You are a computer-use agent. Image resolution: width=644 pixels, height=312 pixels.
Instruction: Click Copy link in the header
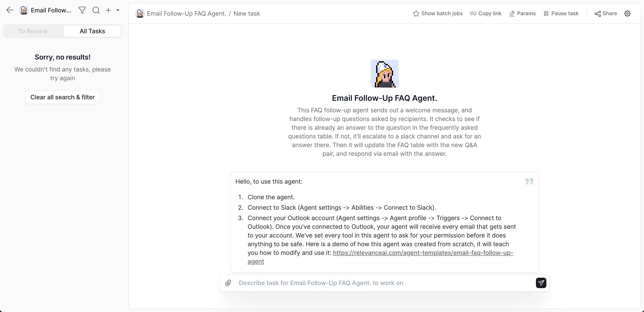[486, 13]
